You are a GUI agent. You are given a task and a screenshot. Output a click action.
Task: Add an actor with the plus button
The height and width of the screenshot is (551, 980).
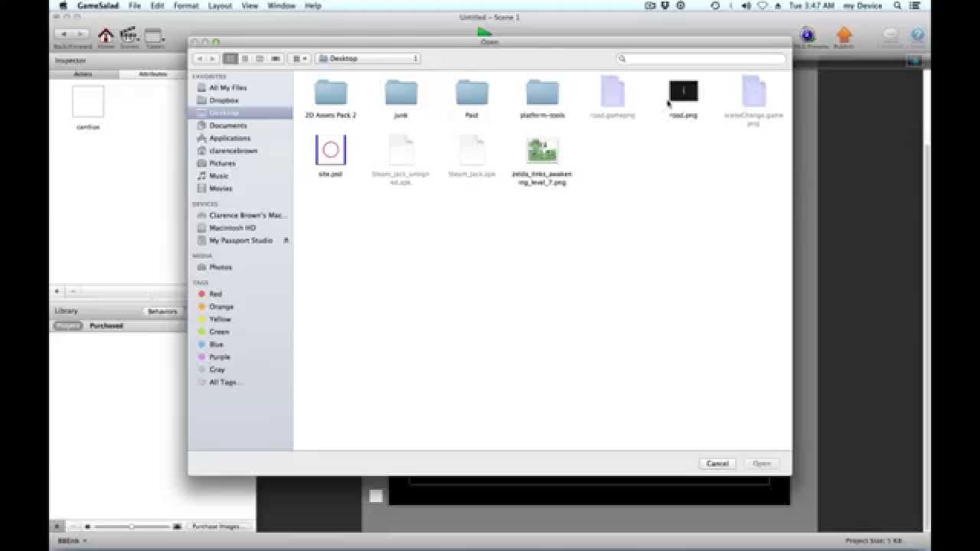point(57,292)
